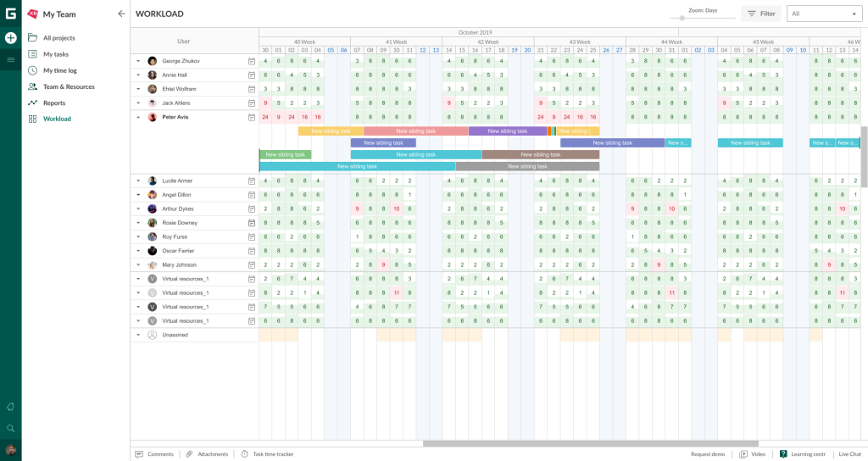Screen dimensions: 868x461
Task: Click the search magnifier icon
Action: click(x=10, y=428)
